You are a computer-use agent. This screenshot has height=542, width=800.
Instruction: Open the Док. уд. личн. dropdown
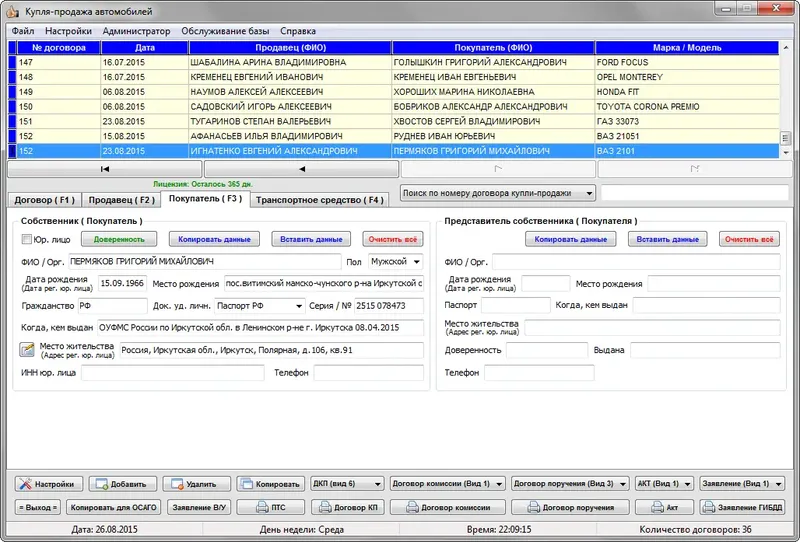pos(299,306)
